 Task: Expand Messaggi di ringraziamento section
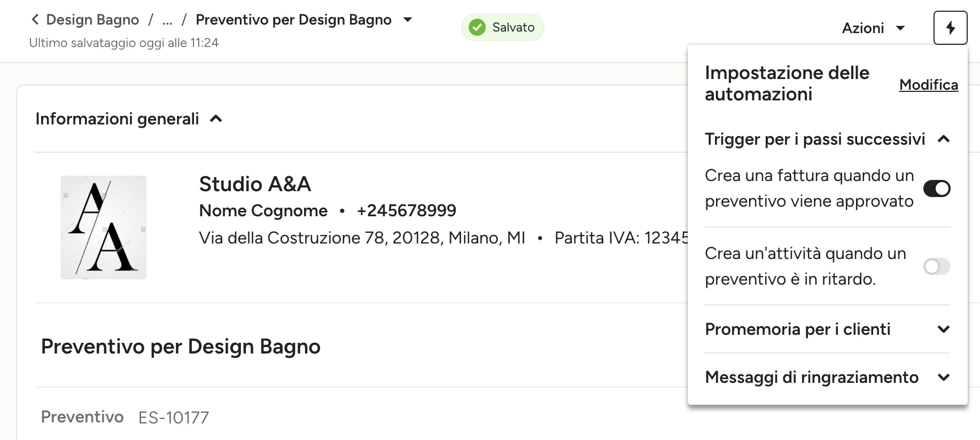[x=944, y=378]
